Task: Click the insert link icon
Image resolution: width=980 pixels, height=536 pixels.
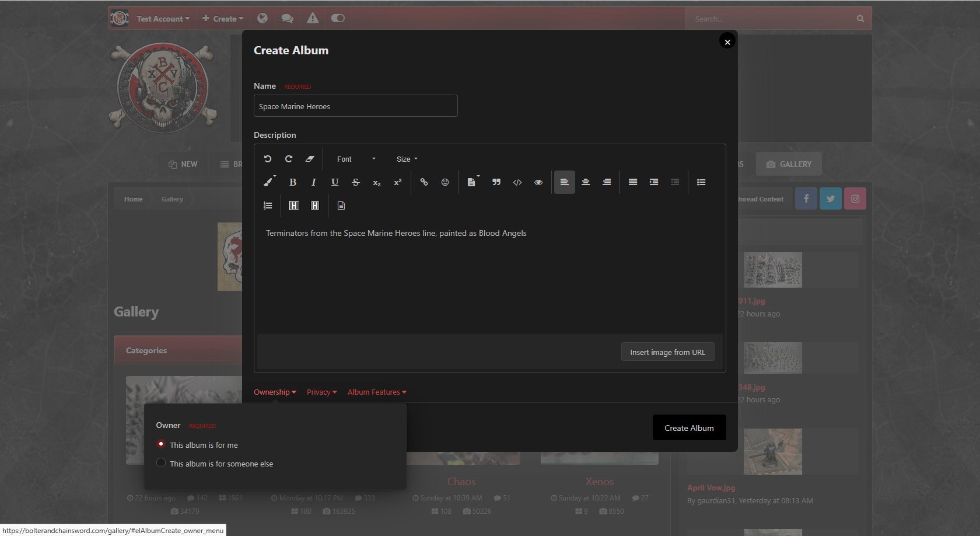Action: 424,182
